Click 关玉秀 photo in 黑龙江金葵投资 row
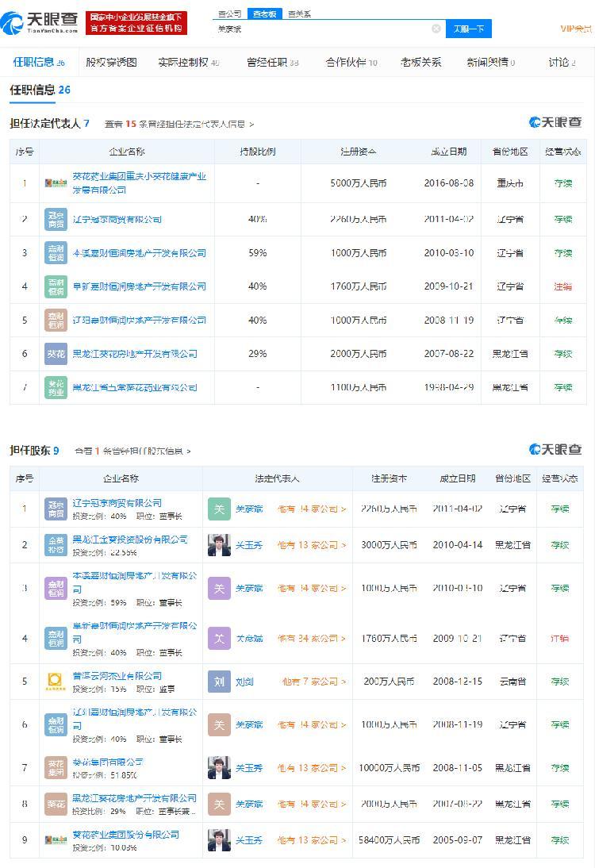The width and height of the screenshot is (595, 868). coord(219,545)
